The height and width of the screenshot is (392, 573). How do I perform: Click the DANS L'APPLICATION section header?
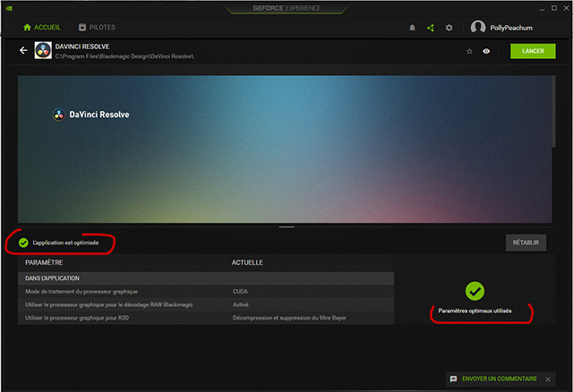(206, 278)
